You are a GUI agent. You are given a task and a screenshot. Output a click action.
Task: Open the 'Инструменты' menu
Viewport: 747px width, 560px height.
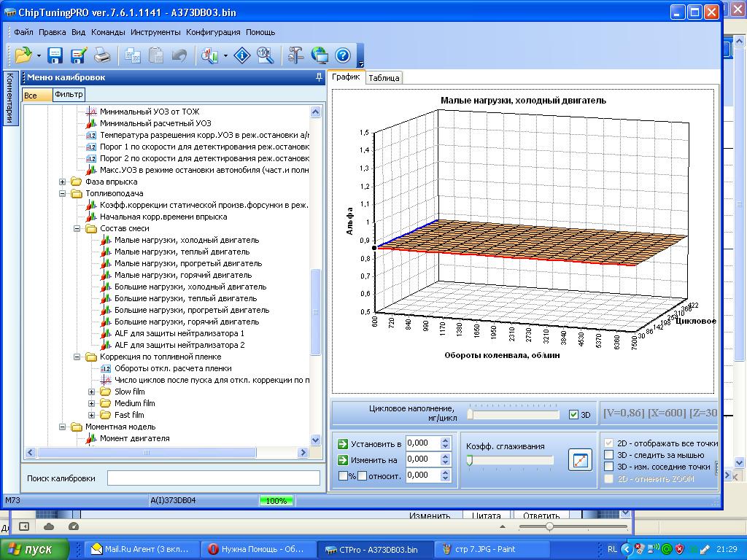155,32
